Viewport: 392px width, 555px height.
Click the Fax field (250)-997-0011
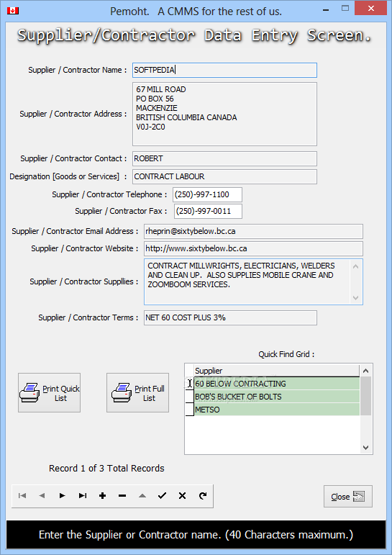pyautogui.click(x=208, y=212)
